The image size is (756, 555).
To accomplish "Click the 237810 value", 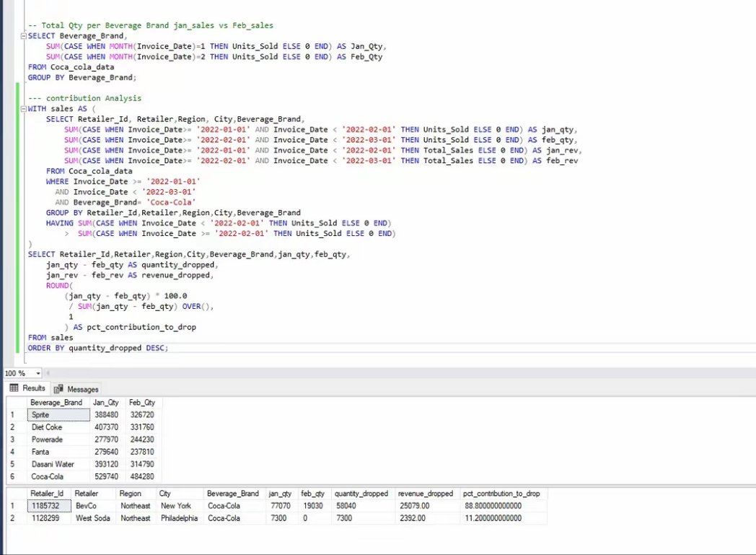I will 142,452.
